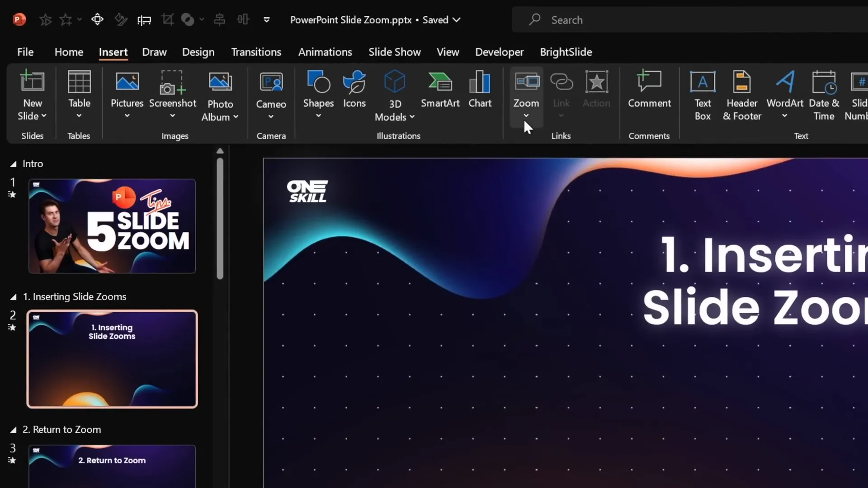868x488 pixels.
Task: Expand the New Slide layout dropdown
Action: (44, 116)
